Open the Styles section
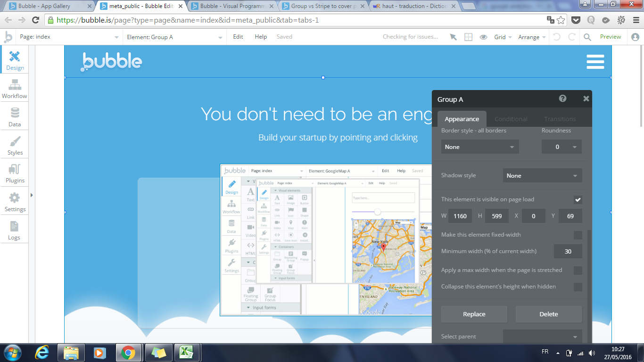The image size is (644, 362). click(x=15, y=145)
